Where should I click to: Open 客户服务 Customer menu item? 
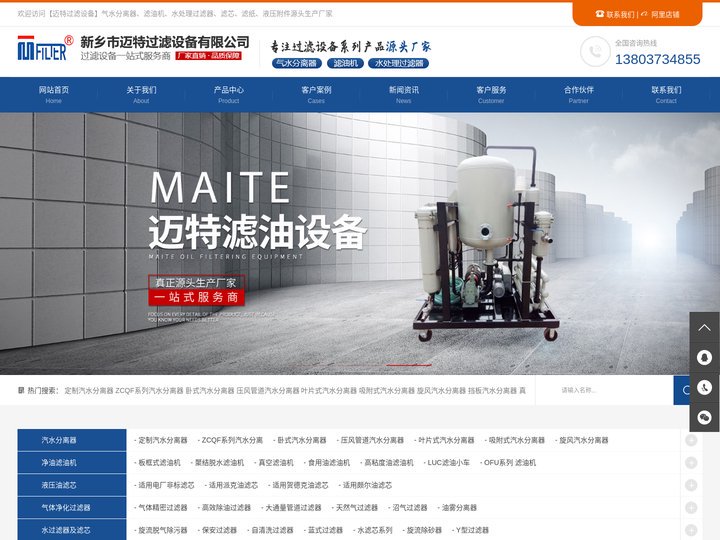(x=491, y=95)
